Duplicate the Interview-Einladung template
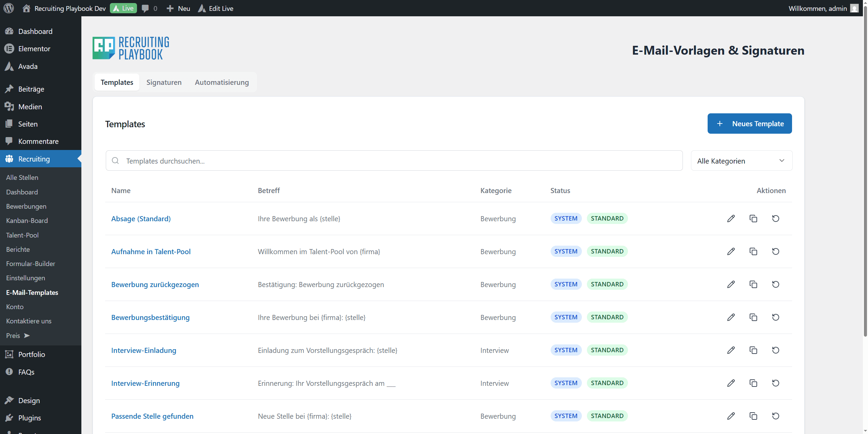This screenshot has height=434, width=868. (753, 350)
